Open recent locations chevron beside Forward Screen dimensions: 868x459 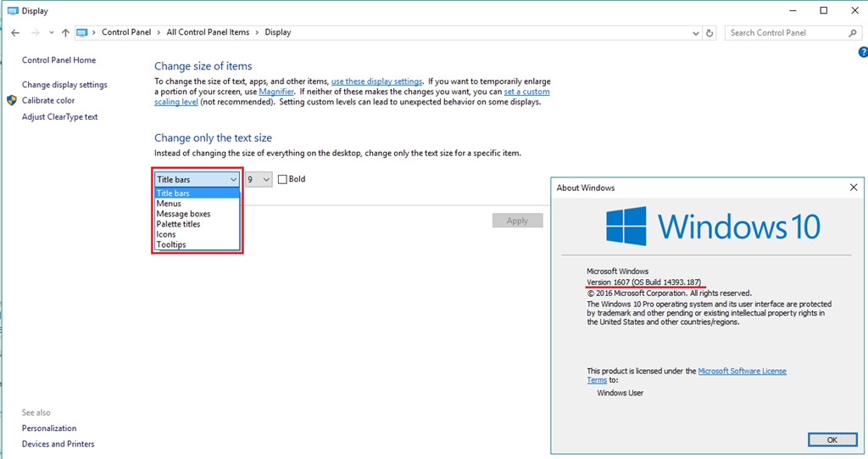(x=51, y=33)
